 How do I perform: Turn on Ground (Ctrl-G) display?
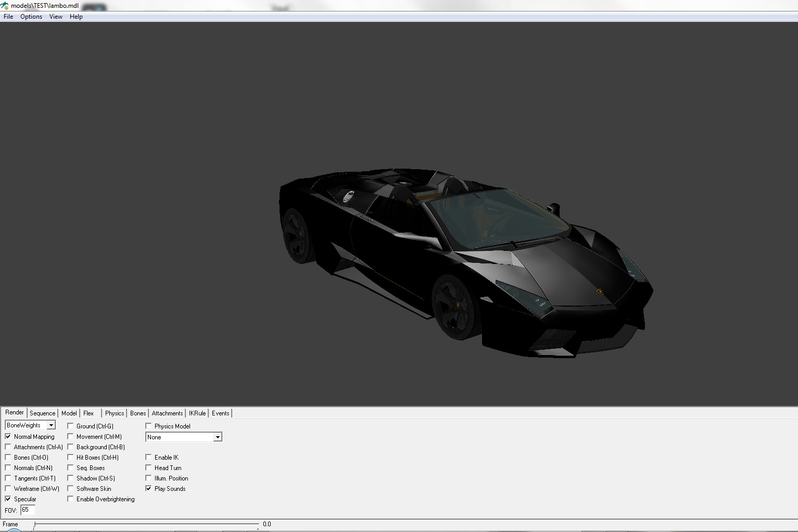[71, 426]
